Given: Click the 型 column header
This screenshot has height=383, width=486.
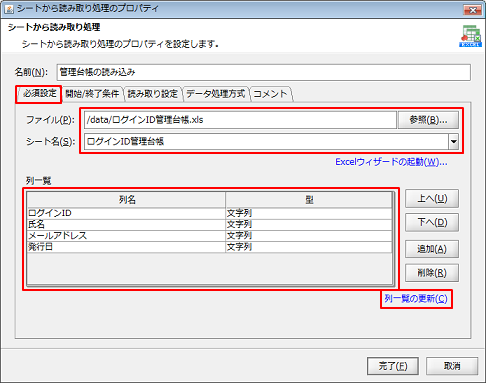Looking at the screenshot, I should [x=309, y=200].
